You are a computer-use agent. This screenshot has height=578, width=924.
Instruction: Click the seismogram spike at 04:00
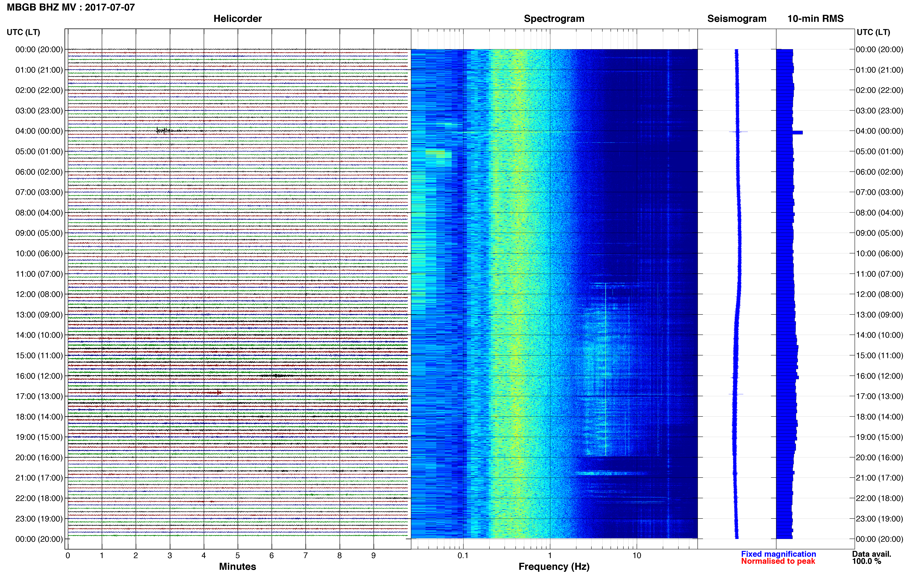click(738, 132)
